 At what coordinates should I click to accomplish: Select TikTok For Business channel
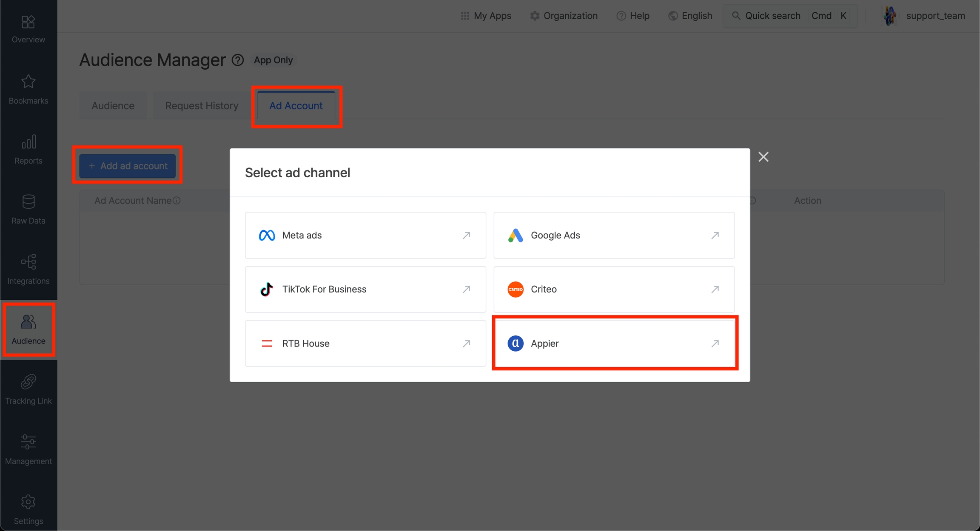365,289
